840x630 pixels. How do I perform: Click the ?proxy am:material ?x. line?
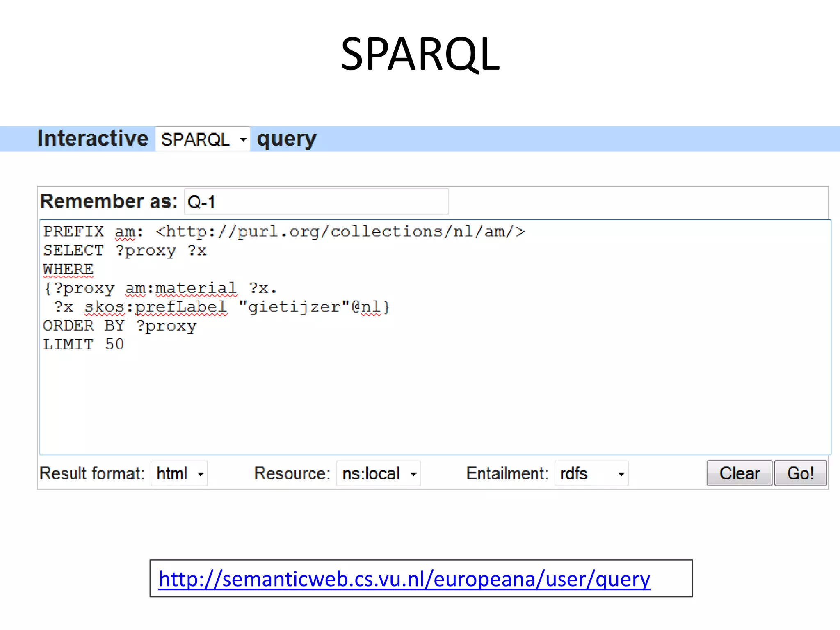coord(160,288)
